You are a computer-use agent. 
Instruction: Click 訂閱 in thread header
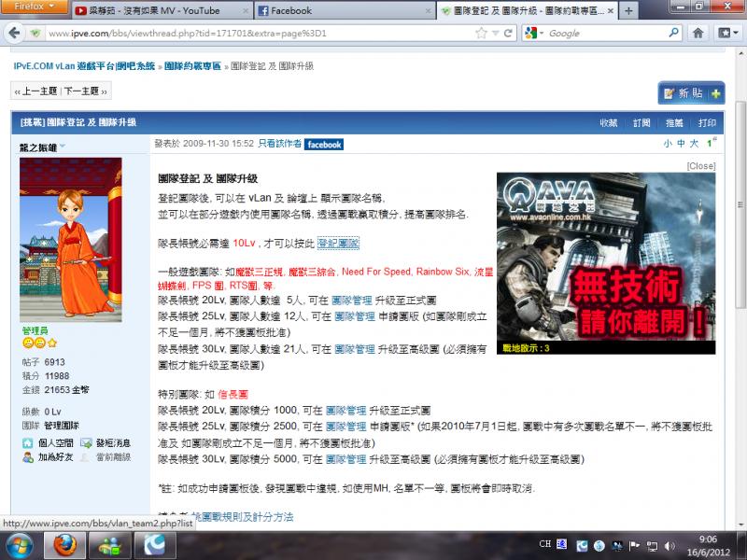click(x=641, y=123)
